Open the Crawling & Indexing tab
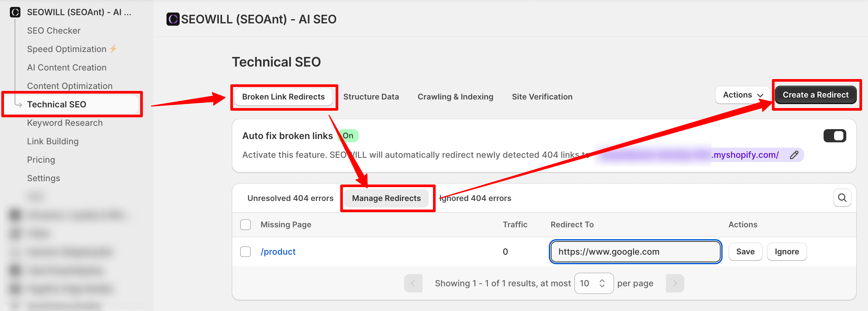 coord(455,97)
